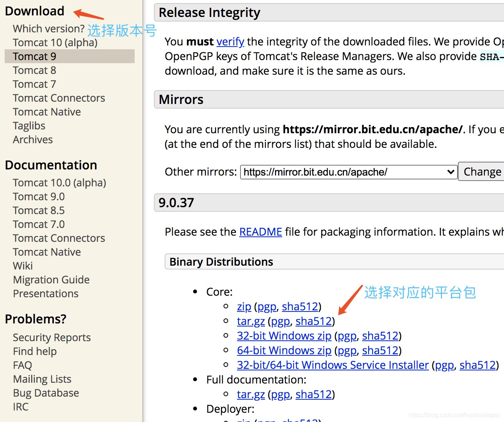
Task: Open the README file link
Action: (260, 232)
